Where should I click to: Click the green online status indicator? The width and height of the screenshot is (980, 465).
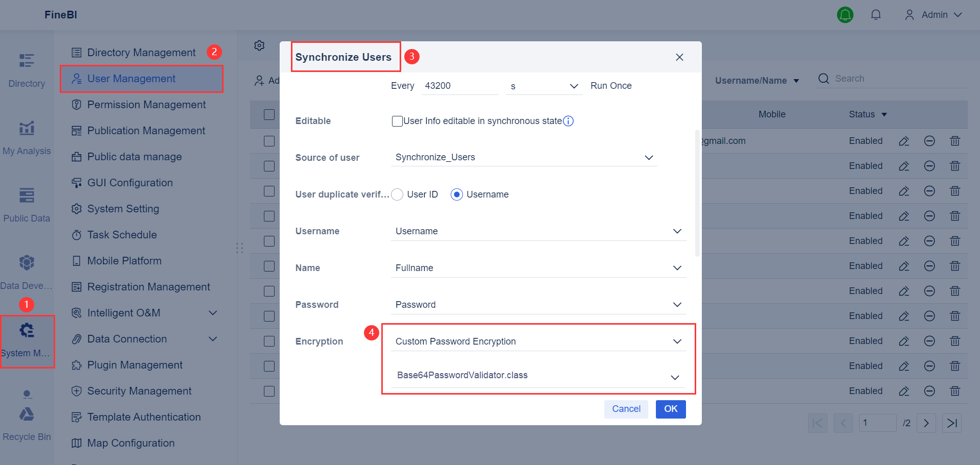pyautogui.click(x=845, y=15)
